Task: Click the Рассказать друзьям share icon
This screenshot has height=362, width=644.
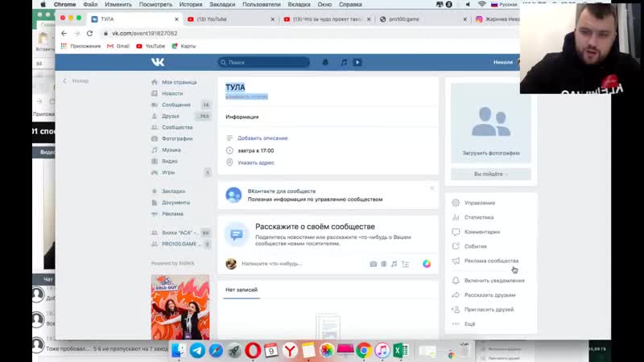Action: (x=456, y=294)
